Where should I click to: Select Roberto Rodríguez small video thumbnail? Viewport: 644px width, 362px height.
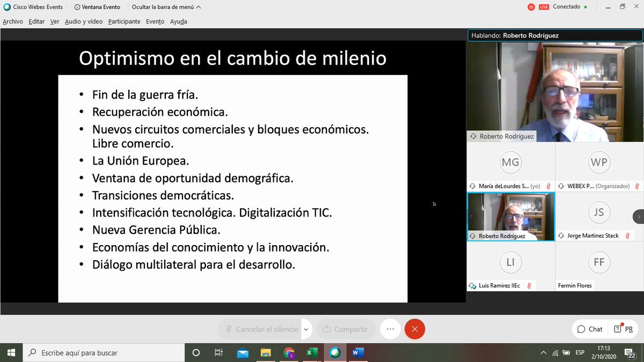tap(511, 217)
